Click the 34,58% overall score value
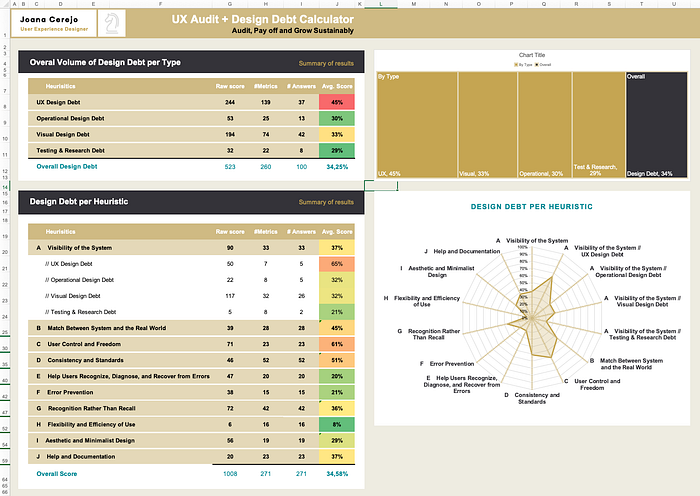 click(x=337, y=474)
